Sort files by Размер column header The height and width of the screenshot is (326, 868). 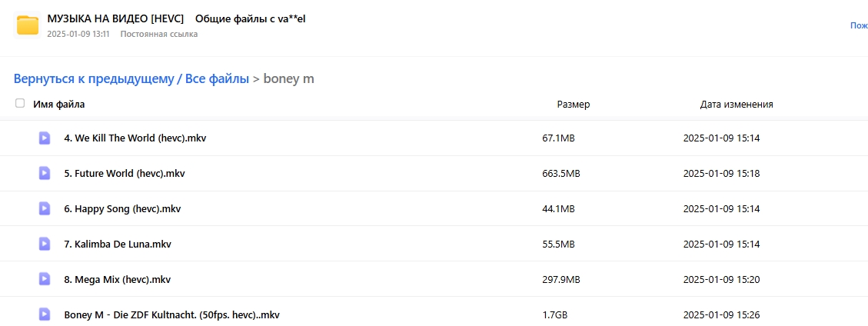[573, 104]
